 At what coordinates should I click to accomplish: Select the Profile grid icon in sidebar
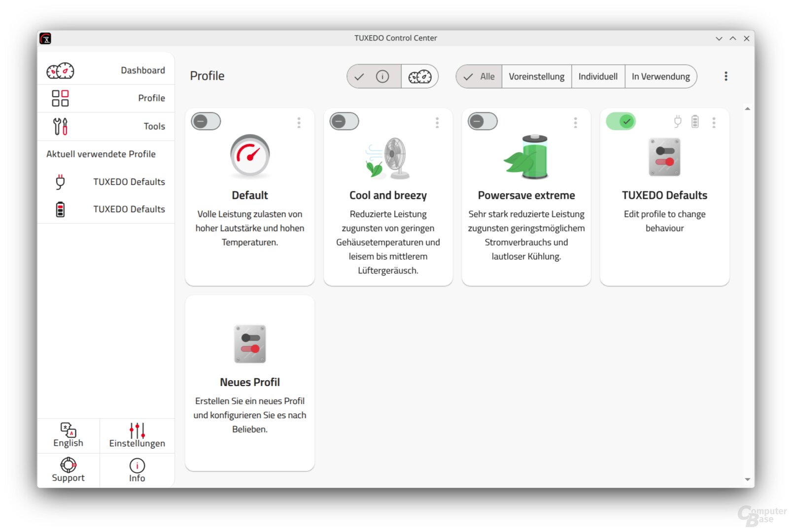pos(60,98)
